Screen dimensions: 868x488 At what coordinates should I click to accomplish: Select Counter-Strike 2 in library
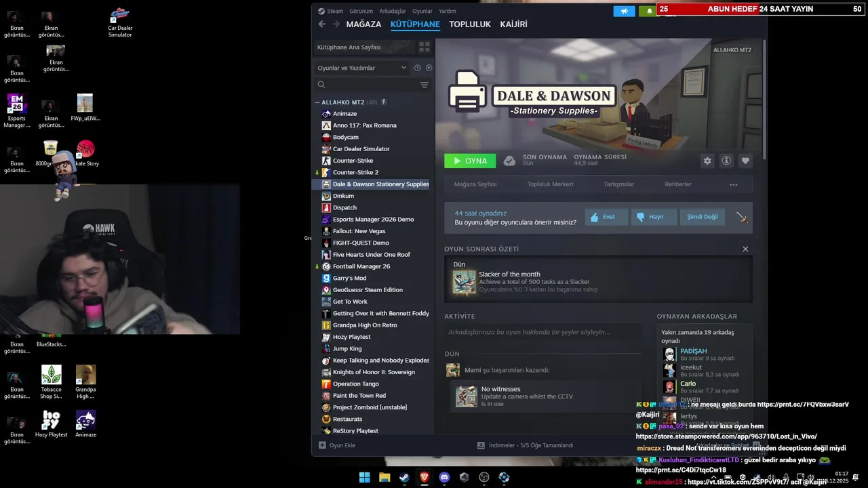355,172
